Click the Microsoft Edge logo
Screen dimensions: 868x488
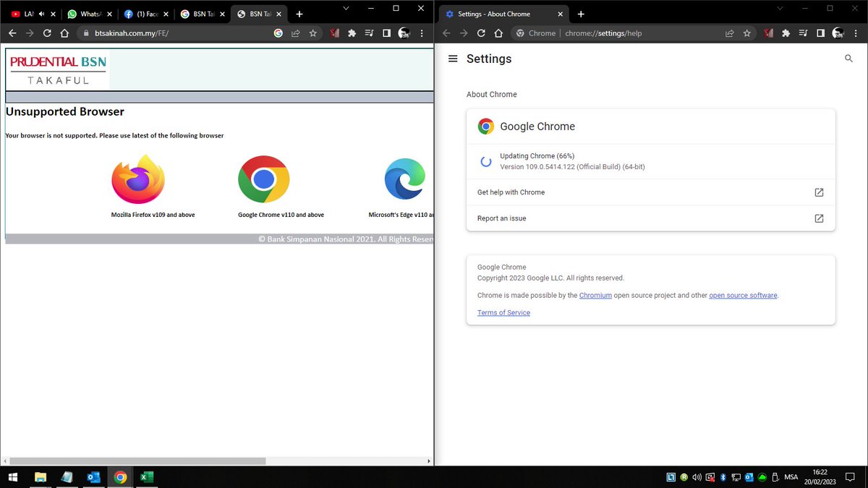coord(405,179)
